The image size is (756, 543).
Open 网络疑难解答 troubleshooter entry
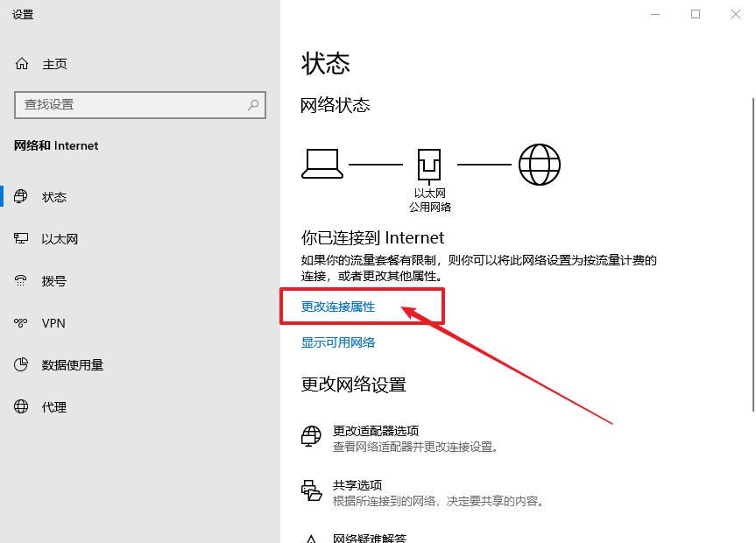370,538
